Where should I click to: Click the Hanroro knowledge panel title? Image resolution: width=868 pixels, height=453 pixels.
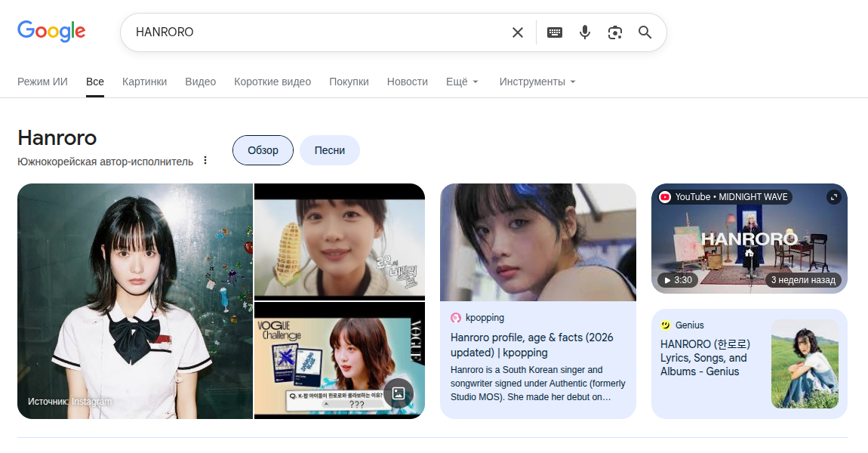click(57, 138)
